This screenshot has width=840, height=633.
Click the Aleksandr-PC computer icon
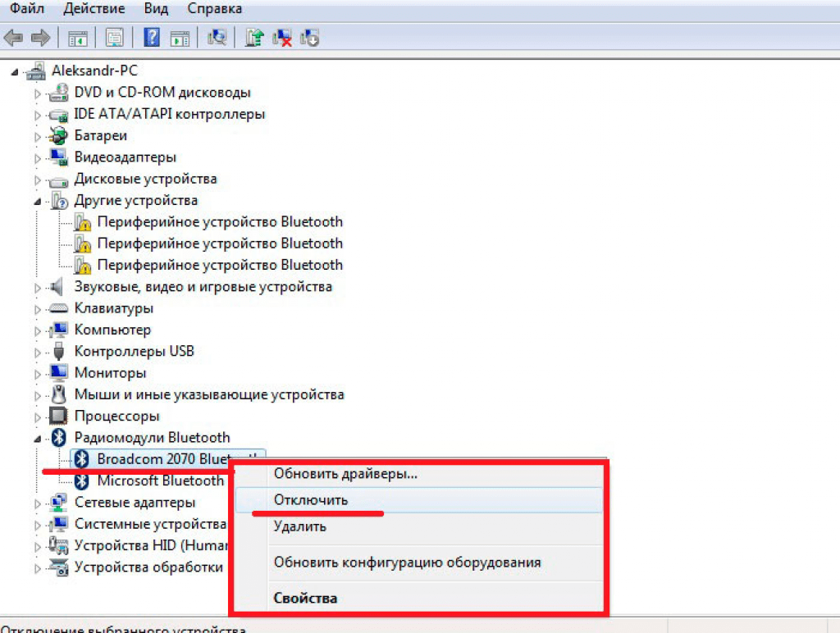[36, 71]
